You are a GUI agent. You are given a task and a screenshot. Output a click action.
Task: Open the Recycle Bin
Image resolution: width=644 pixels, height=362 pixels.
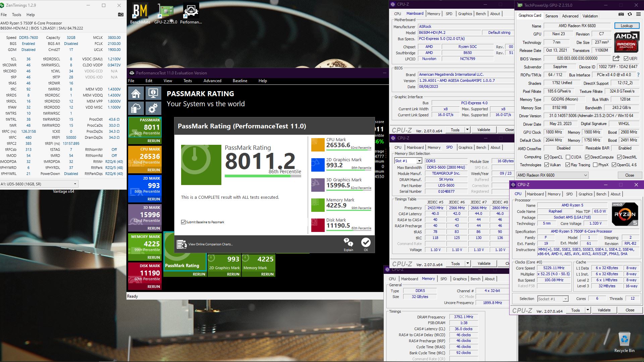click(624, 342)
